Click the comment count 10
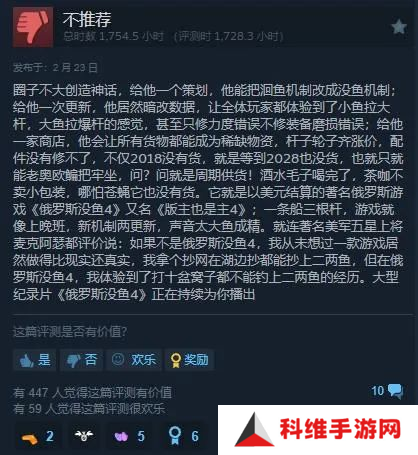This screenshot has height=455, width=418. [x=378, y=391]
